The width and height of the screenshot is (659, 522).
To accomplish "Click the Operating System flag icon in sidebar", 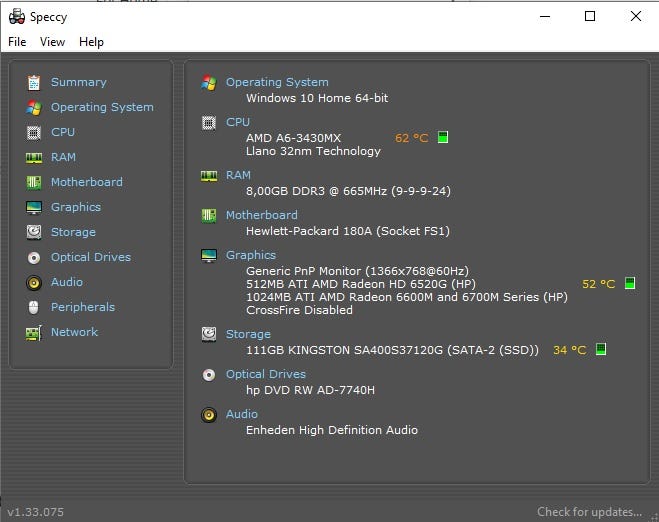I will click(34, 108).
